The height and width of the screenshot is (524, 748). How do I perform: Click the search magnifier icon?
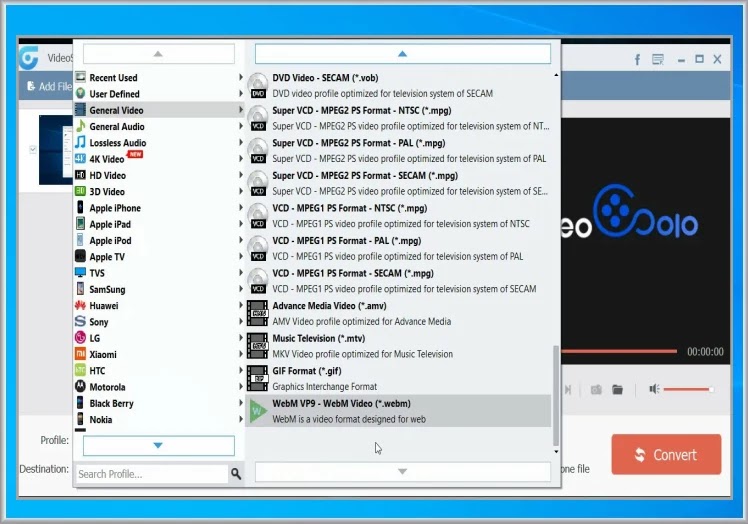(x=236, y=473)
